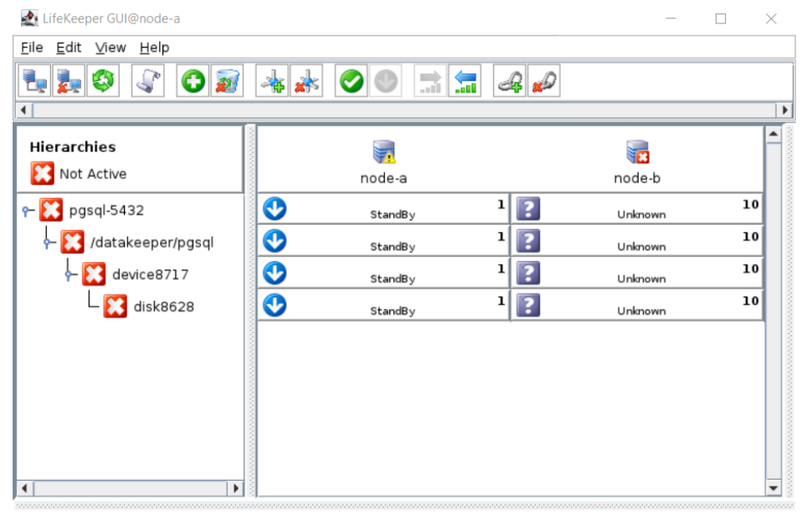812x526 pixels.
Task: Click the Add Dependency chain icon
Action: [510, 81]
